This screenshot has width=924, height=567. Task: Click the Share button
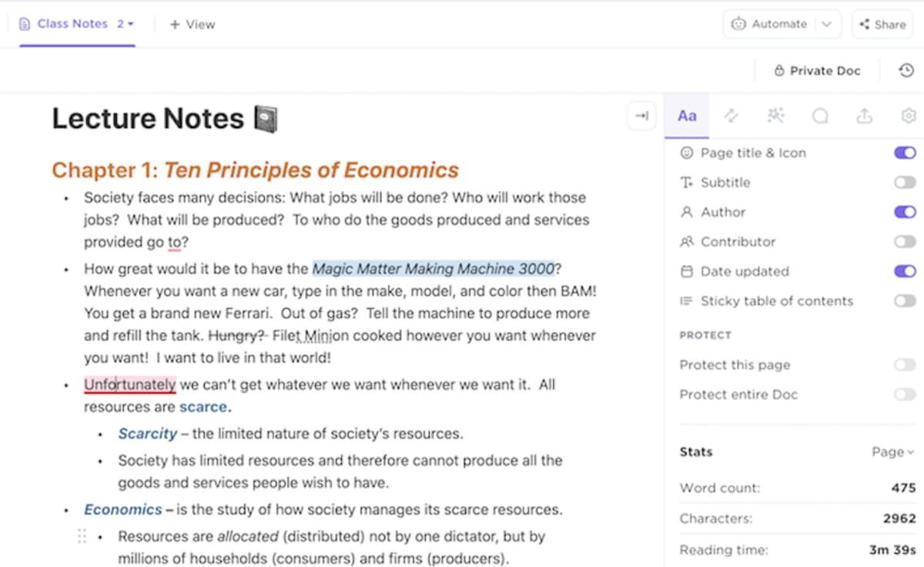882,25
